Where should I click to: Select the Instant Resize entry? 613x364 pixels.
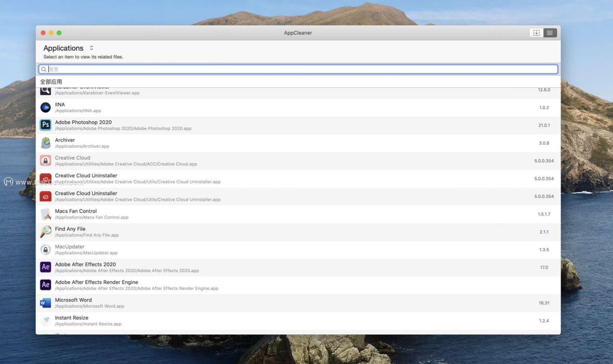point(298,321)
